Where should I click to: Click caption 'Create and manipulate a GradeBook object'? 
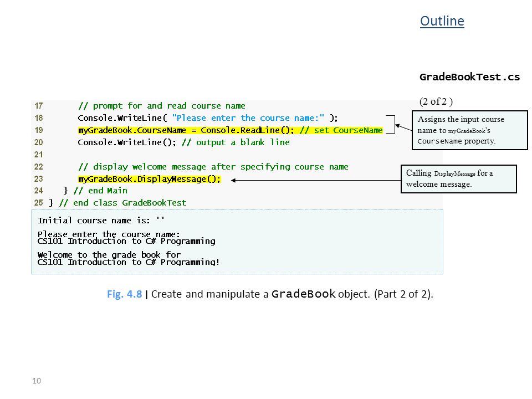point(260,294)
